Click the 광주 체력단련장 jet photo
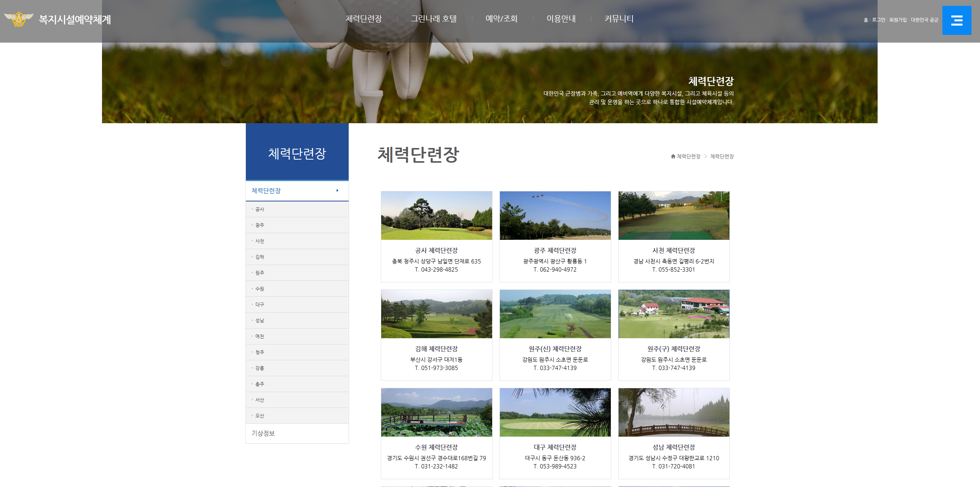Viewport: 980px width, 487px height. (555, 215)
